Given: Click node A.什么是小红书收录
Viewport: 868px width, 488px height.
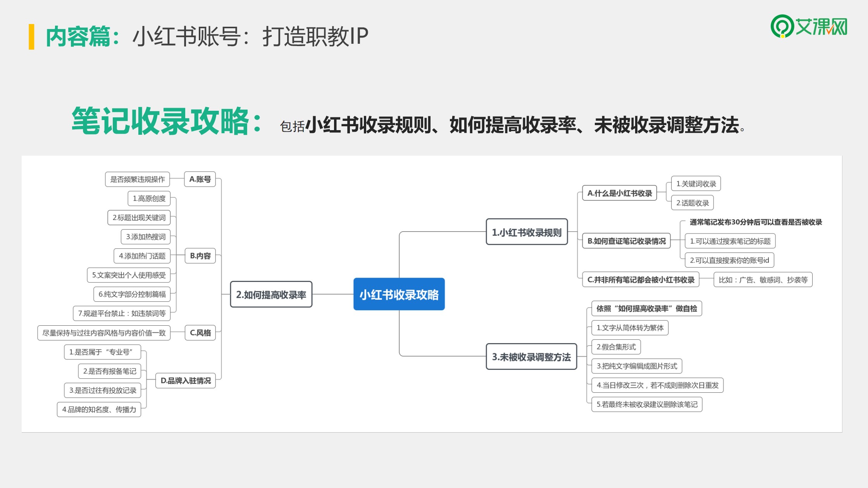Looking at the screenshot, I should [x=620, y=193].
